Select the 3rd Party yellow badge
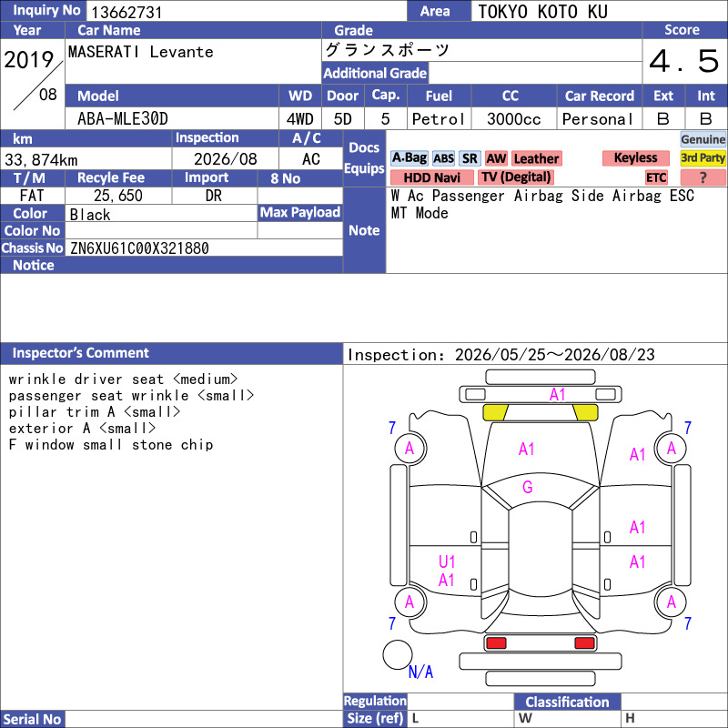The width and height of the screenshot is (728, 728). pyautogui.click(x=703, y=157)
